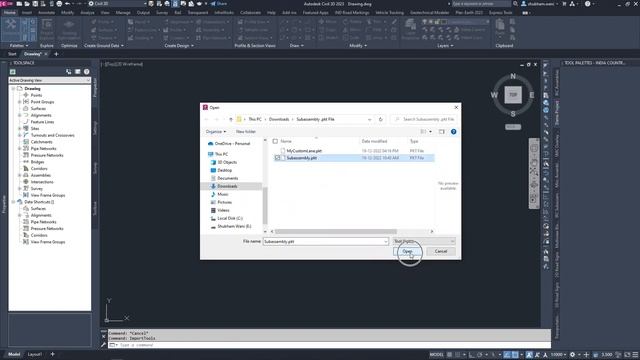Screen dimensions: 640x360
Task: Expand the Sites node in Toolspace
Action: [x=20, y=129]
